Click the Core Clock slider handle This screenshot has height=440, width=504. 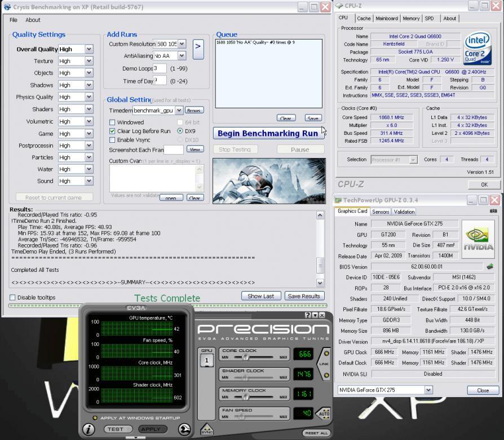pos(245,357)
